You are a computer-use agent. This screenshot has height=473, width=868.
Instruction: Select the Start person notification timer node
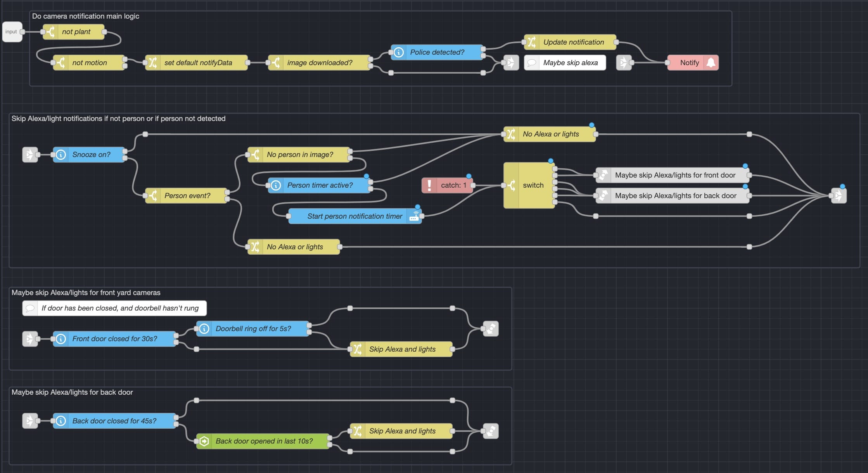pyautogui.click(x=355, y=216)
